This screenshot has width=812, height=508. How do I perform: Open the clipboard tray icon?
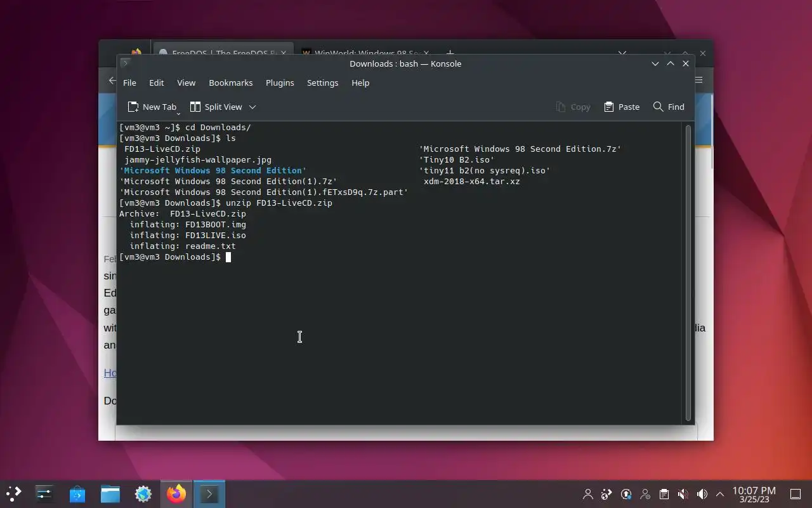(664, 494)
